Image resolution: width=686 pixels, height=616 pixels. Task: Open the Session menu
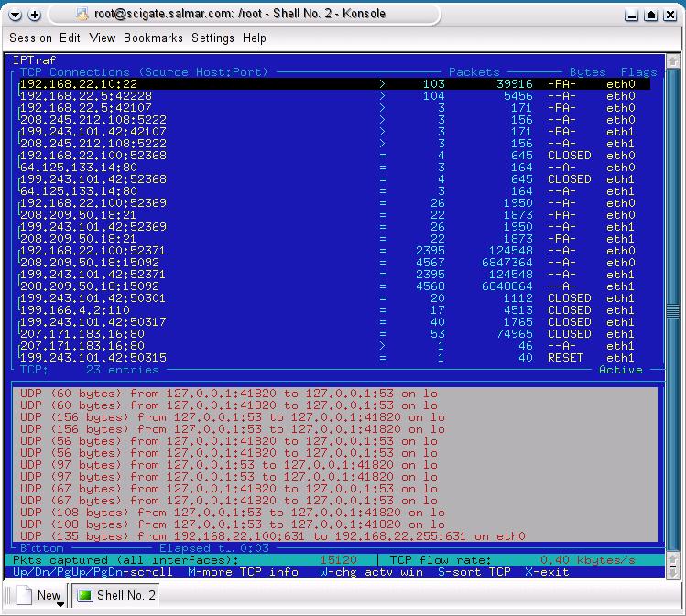[30, 38]
